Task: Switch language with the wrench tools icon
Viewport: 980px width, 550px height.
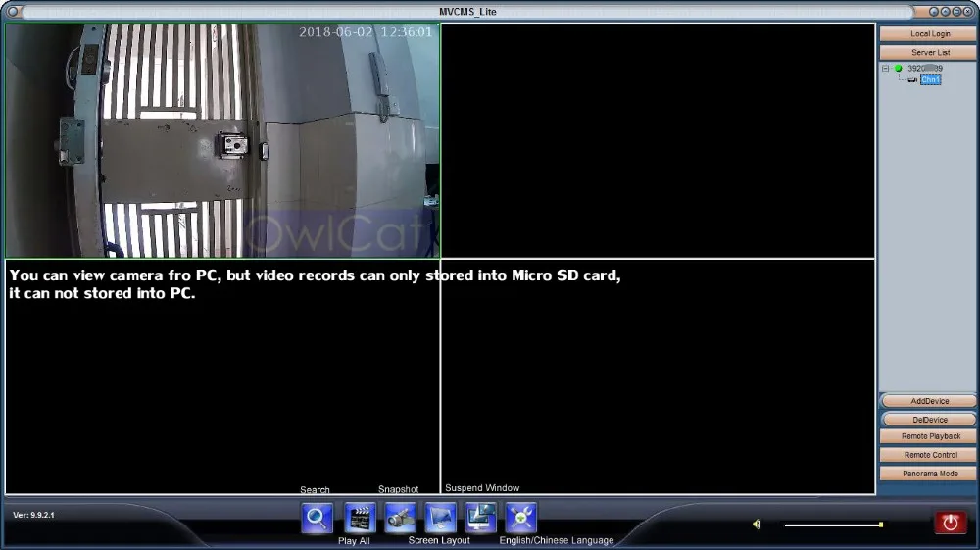Action: point(521,518)
